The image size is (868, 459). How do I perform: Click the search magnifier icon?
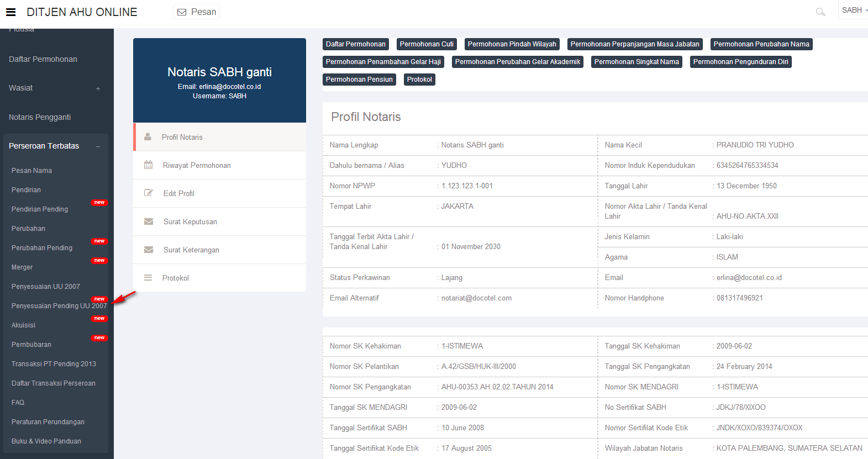(x=820, y=12)
